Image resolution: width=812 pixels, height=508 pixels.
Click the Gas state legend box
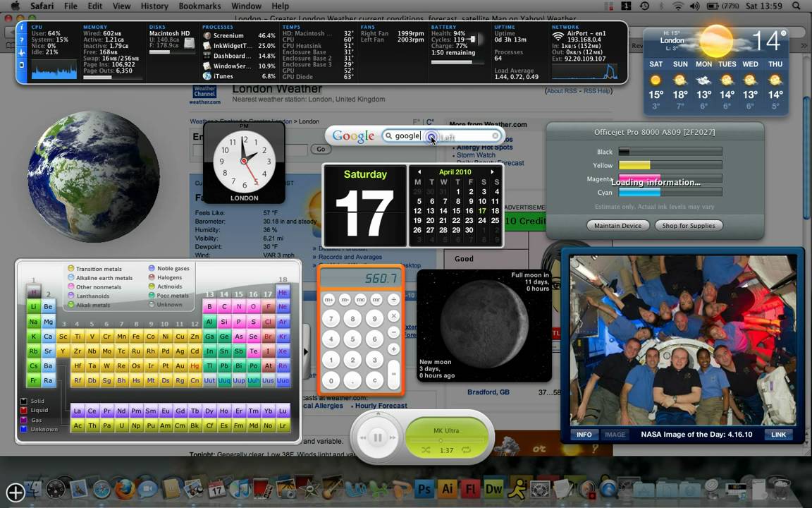click(24, 420)
